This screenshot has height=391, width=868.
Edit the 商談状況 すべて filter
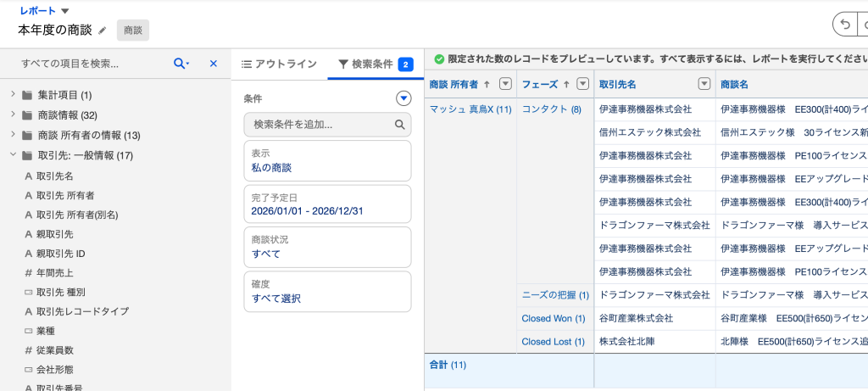pyautogui.click(x=327, y=247)
